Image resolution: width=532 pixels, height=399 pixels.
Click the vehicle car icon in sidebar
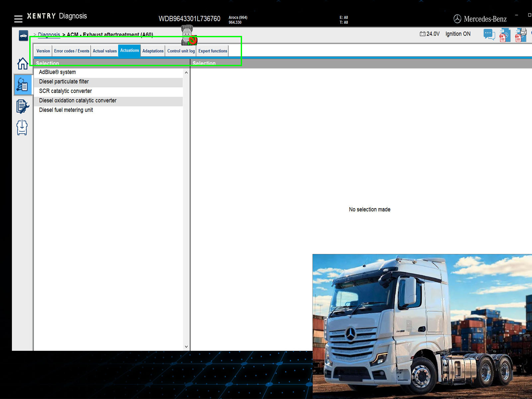23,36
